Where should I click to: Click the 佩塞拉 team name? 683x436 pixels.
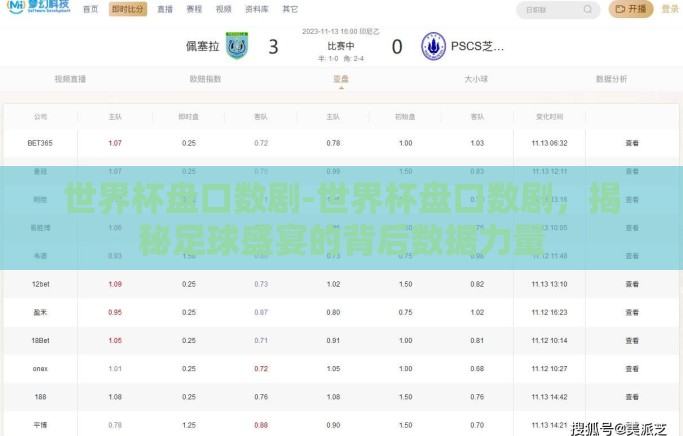tap(203, 46)
